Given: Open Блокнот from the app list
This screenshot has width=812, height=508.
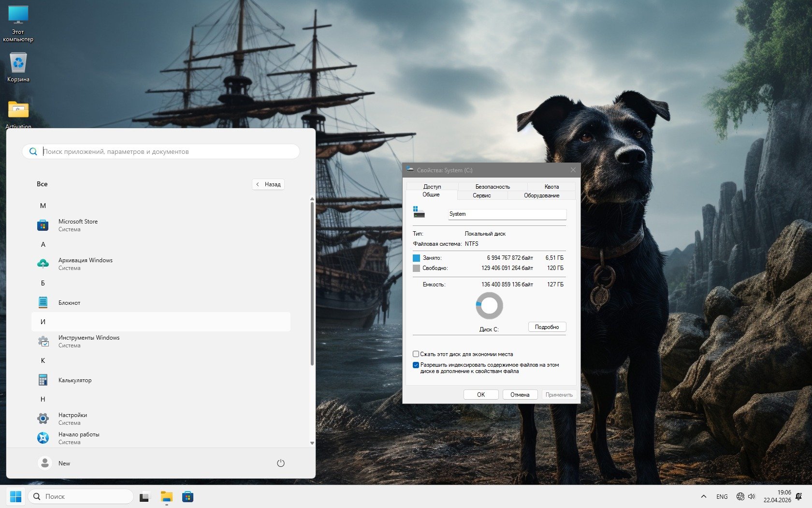Looking at the screenshot, I should point(69,303).
